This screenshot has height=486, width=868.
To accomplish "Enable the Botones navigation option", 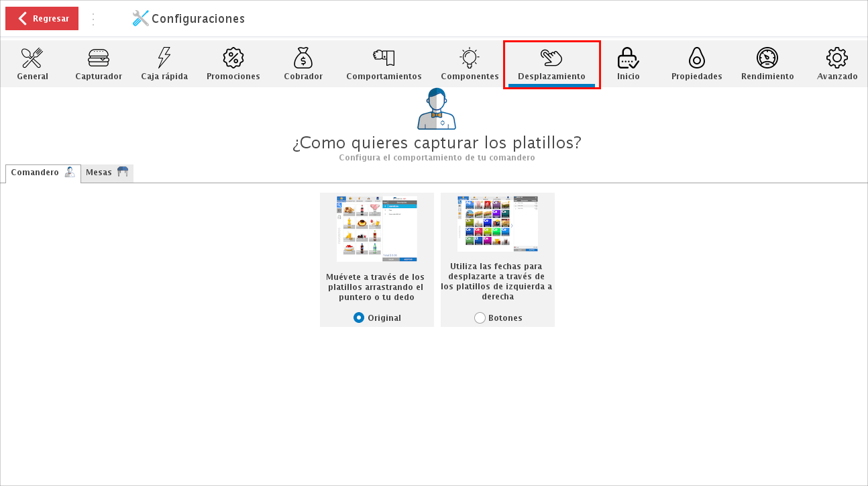I will (480, 318).
